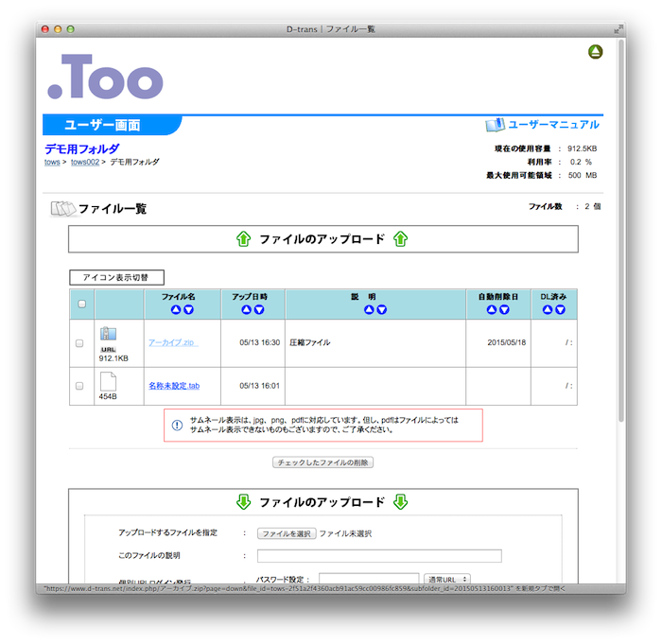Expand the top ファイルのアップロード banner

tap(322, 239)
